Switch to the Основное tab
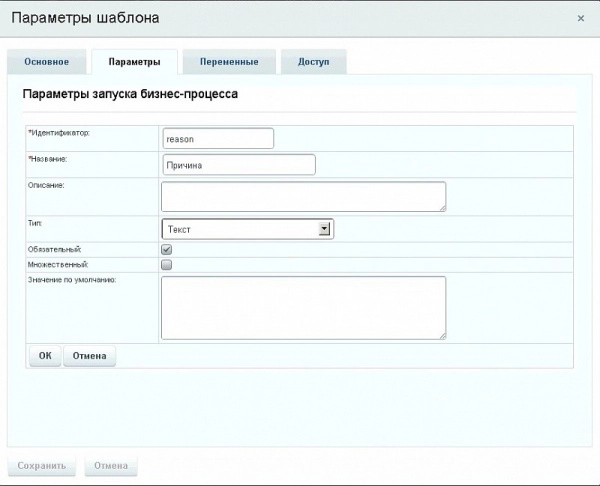Viewport: 600px width, 486px height. click(x=46, y=62)
